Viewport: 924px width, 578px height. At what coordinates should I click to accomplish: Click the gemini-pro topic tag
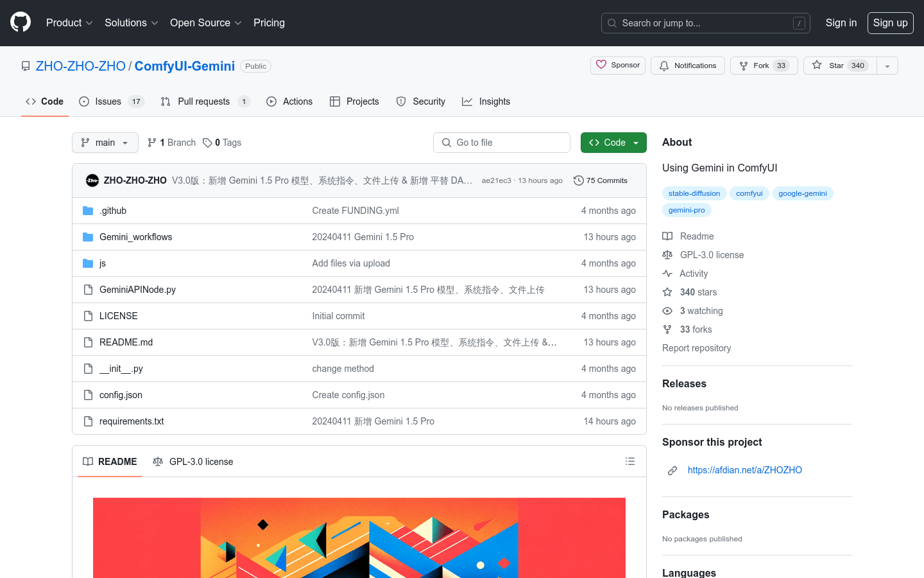tap(687, 210)
